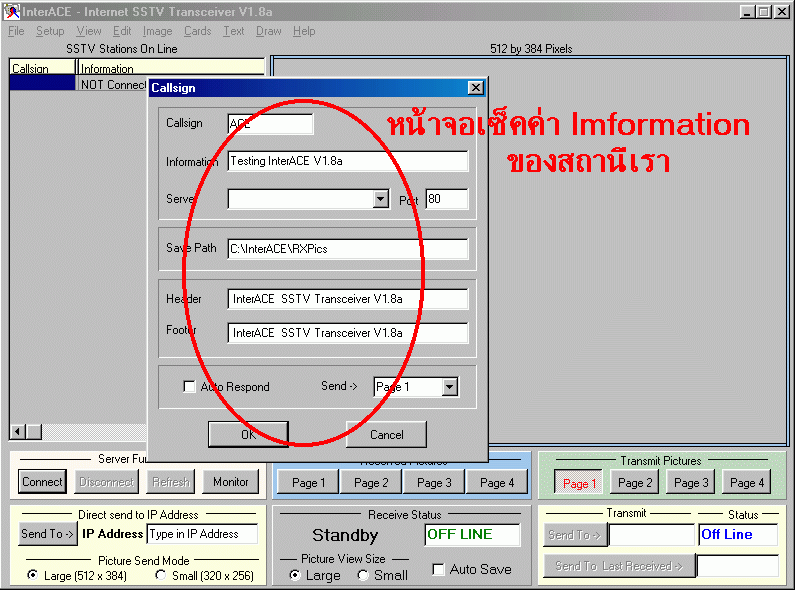This screenshot has width=795, height=590.
Task: Click station list scroll left arrow
Action: [18, 431]
